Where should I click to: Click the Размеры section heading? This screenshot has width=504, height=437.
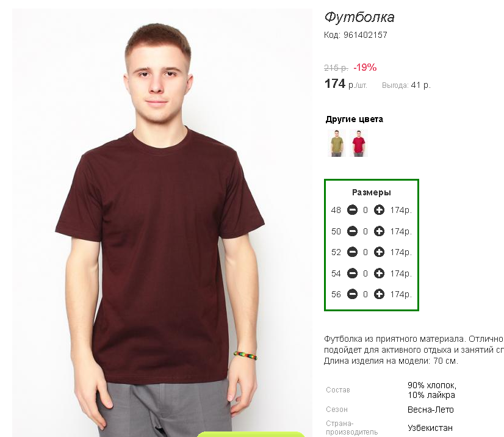pos(372,192)
